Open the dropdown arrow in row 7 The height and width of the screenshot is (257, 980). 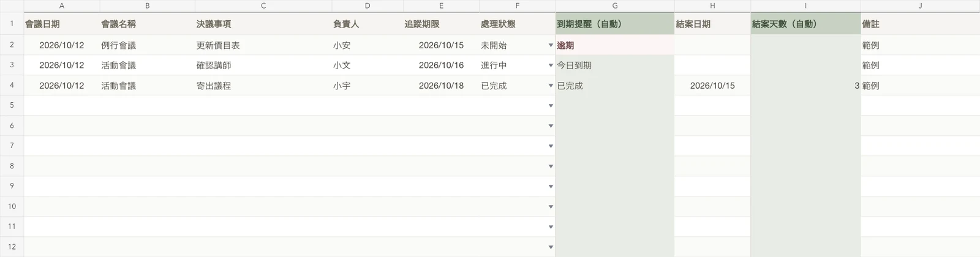[551, 146]
